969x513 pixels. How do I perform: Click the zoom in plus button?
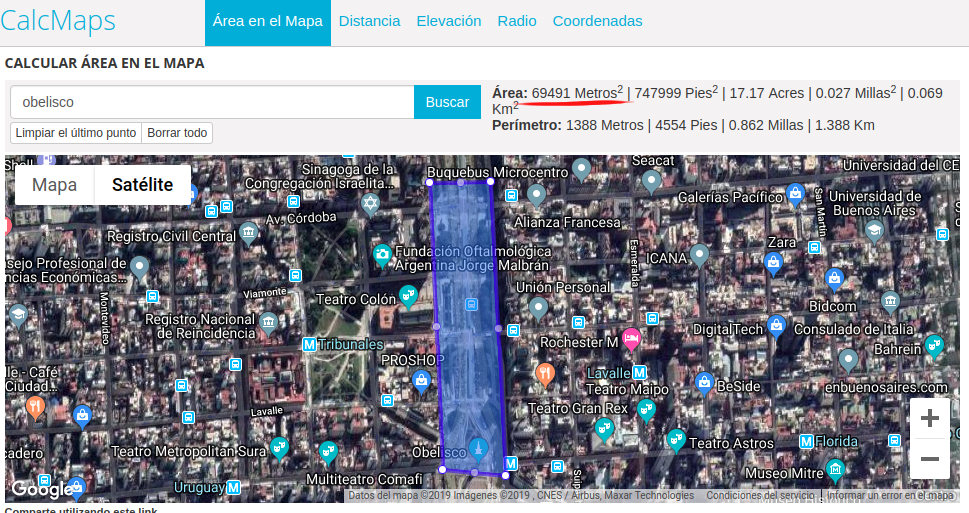pos(929,418)
